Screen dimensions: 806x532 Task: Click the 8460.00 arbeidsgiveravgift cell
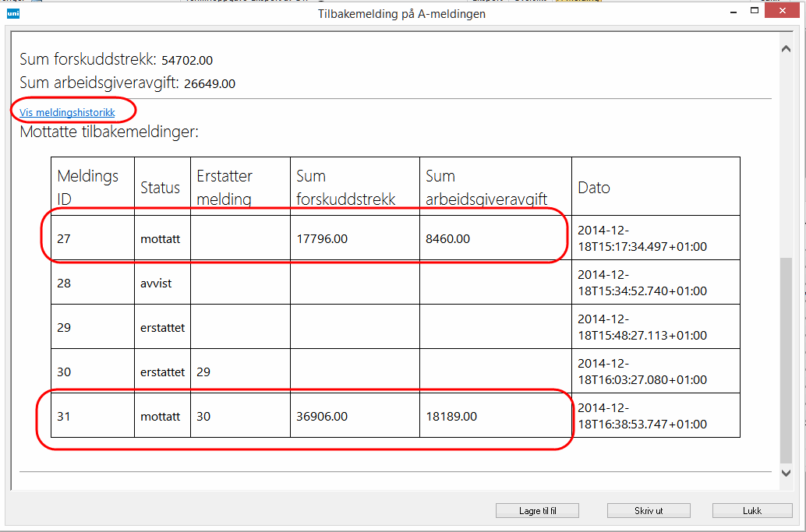coord(447,238)
